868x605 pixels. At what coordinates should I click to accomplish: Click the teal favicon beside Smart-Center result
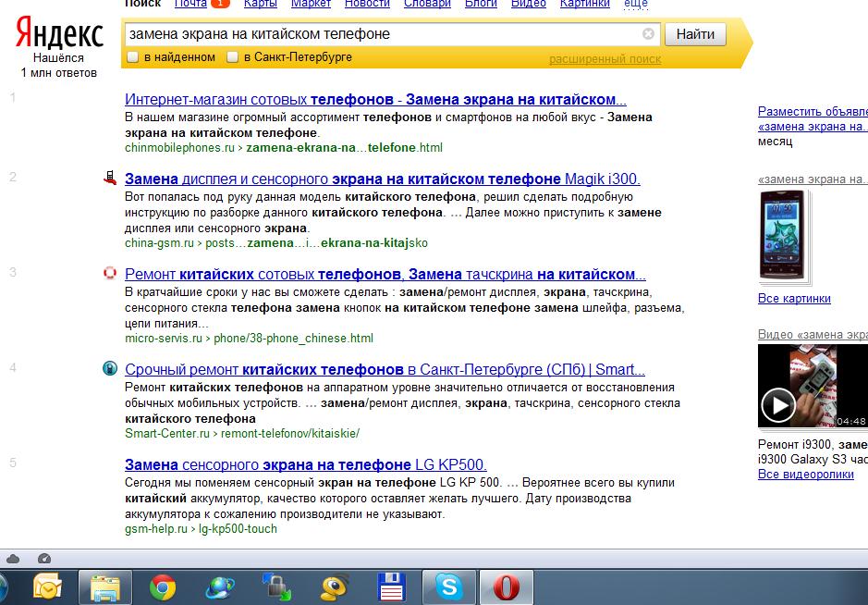[x=110, y=368]
